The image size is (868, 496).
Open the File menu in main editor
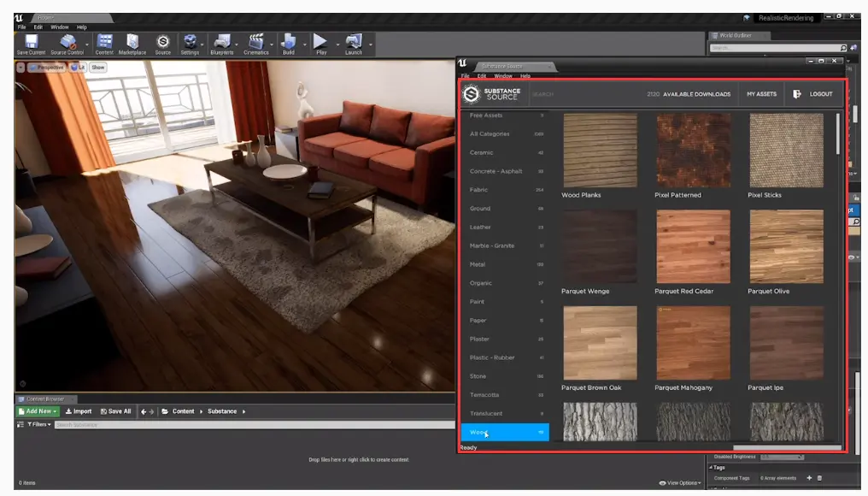click(x=21, y=27)
